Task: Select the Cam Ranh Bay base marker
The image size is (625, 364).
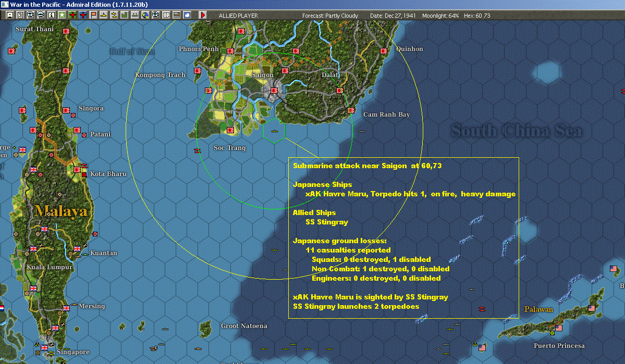Action: [x=351, y=110]
